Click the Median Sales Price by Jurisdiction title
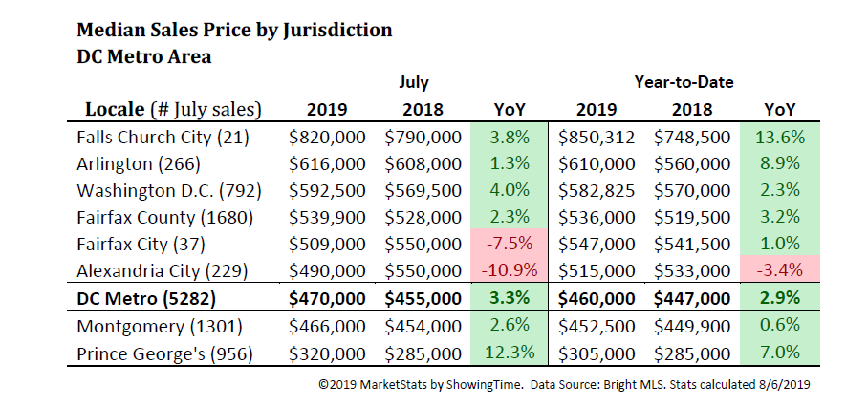Image resolution: width=868 pixels, height=407 pixels. tap(234, 30)
